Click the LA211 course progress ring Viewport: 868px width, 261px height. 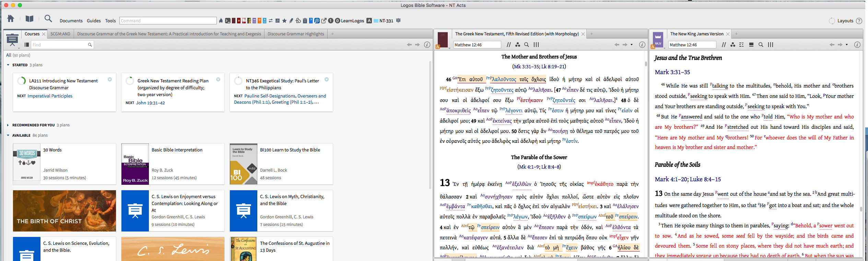(x=21, y=81)
